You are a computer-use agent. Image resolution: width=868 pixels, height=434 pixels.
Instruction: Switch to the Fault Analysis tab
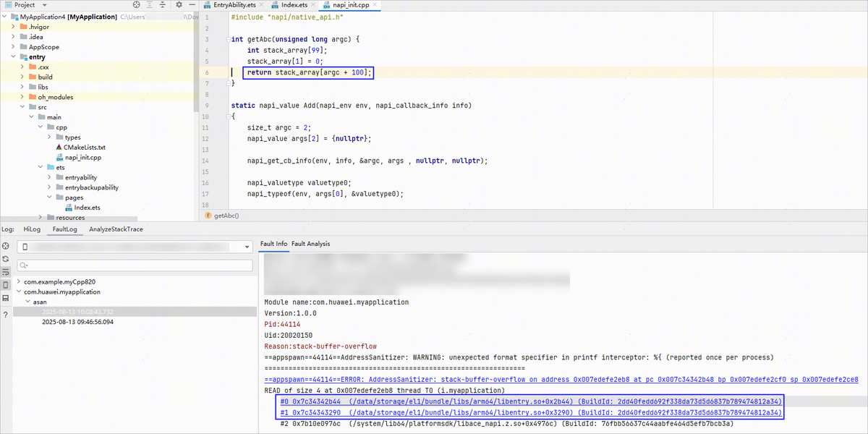tap(310, 244)
